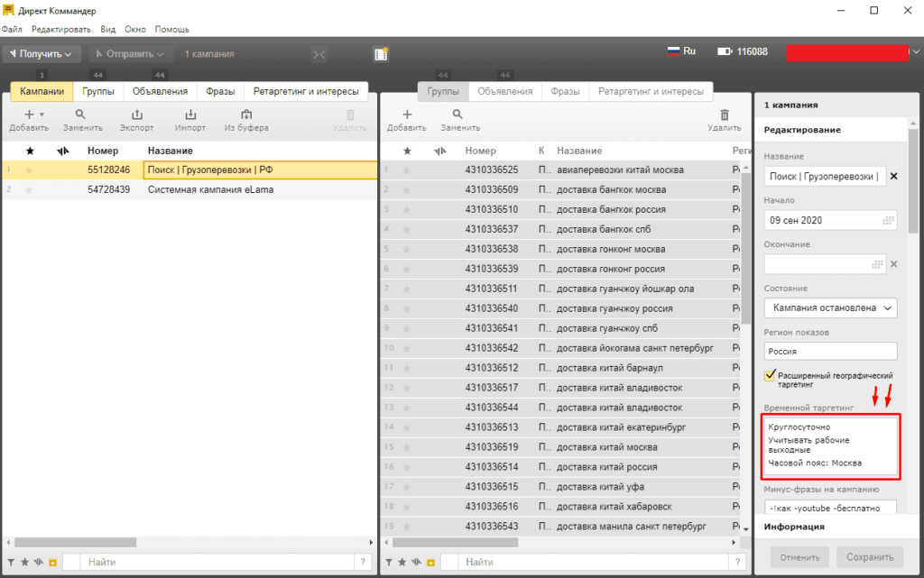Click filter funnel icon in campaigns search bar
924x578 pixels.
11,562
